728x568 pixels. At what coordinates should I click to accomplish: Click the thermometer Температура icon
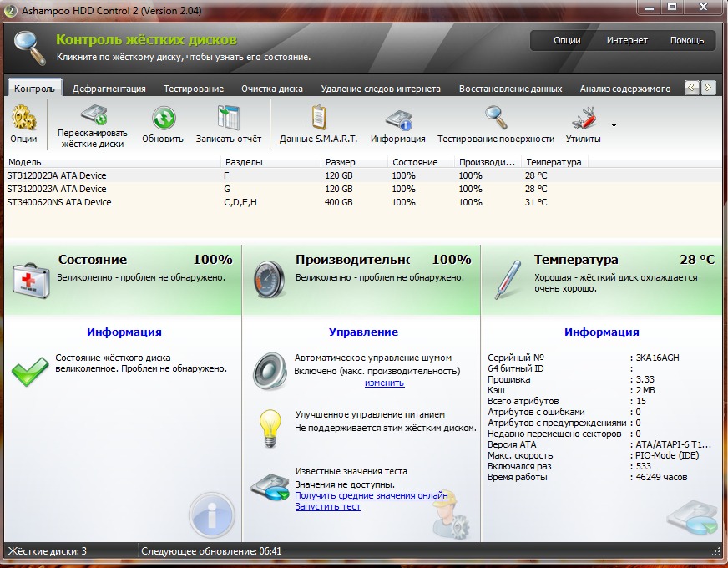(x=507, y=280)
